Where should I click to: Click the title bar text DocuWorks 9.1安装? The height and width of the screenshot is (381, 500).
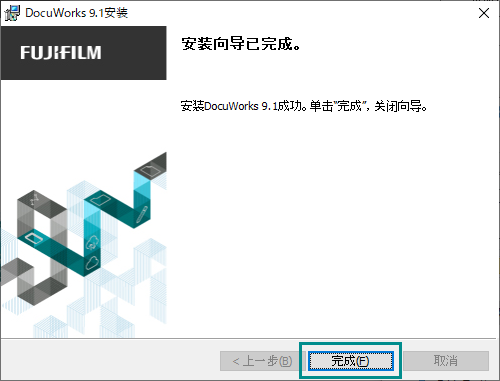coord(76,13)
